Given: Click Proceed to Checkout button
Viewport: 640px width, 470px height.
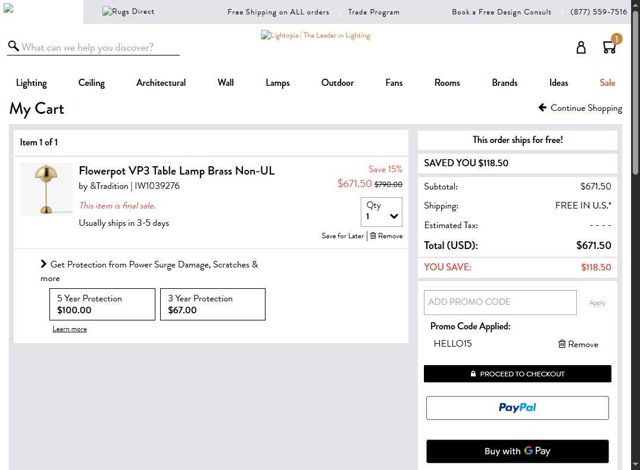Looking at the screenshot, I should pyautogui.click(x=518, y=374).
